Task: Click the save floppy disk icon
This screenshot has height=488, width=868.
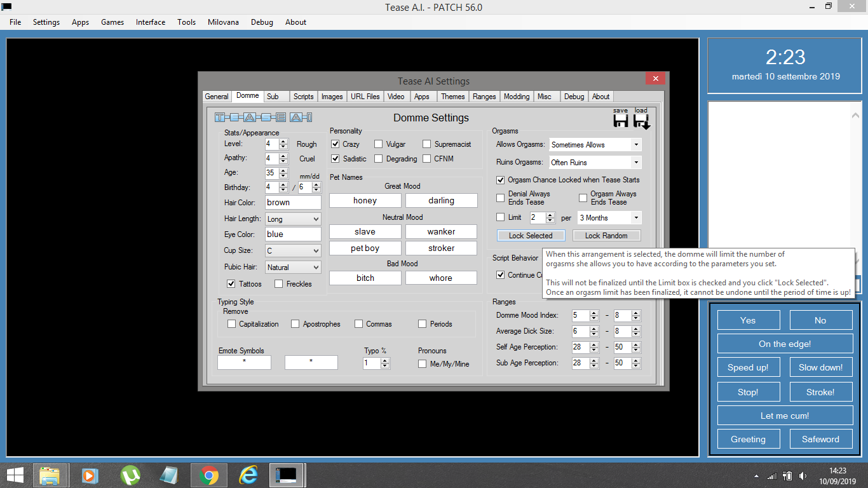Action: pyautogui.click(x=620, y=121)
